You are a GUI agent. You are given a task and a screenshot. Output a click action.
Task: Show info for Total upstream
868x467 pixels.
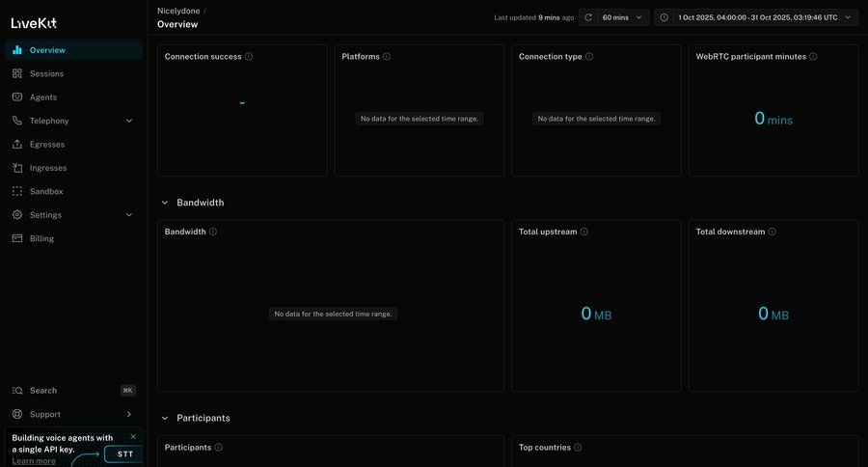pos(584,232)
